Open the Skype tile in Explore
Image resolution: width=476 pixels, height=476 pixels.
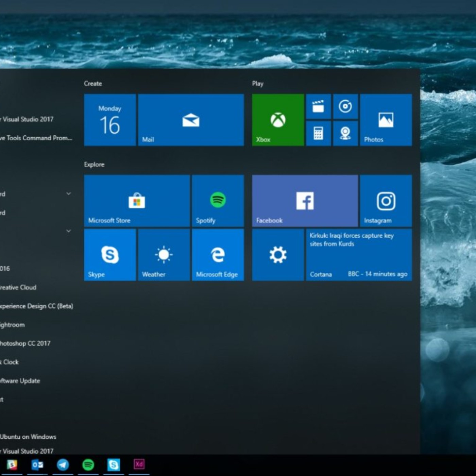coord(110,255)
